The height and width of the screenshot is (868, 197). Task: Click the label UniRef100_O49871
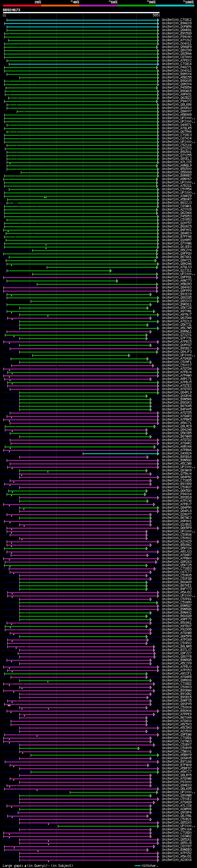click(x=177, y=125)
